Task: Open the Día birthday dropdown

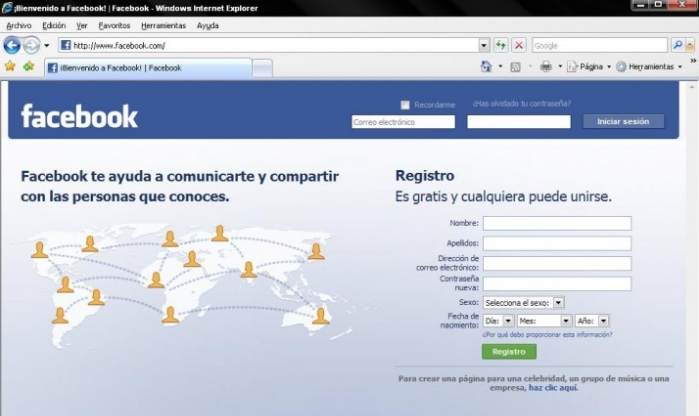Action: pos(498,321)
